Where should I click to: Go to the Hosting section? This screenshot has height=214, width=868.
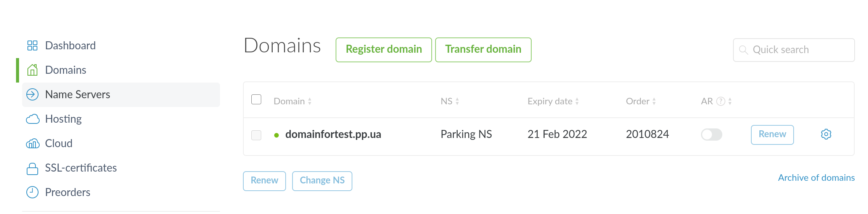tap(63, 119)
